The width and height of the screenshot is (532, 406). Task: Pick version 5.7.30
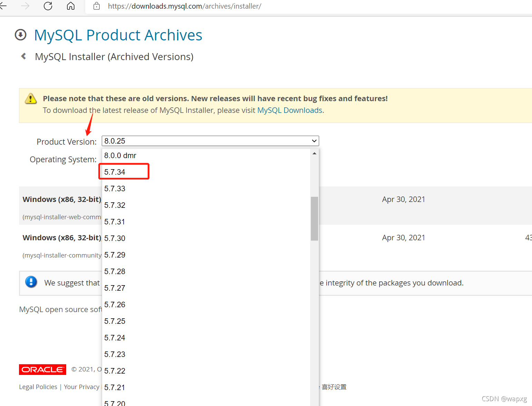206,238
